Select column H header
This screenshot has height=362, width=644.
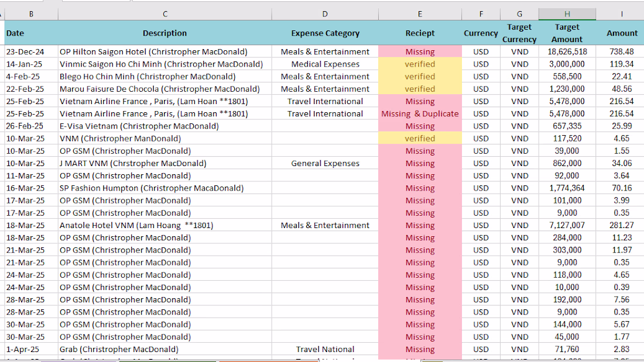click(x=567, y=14)
